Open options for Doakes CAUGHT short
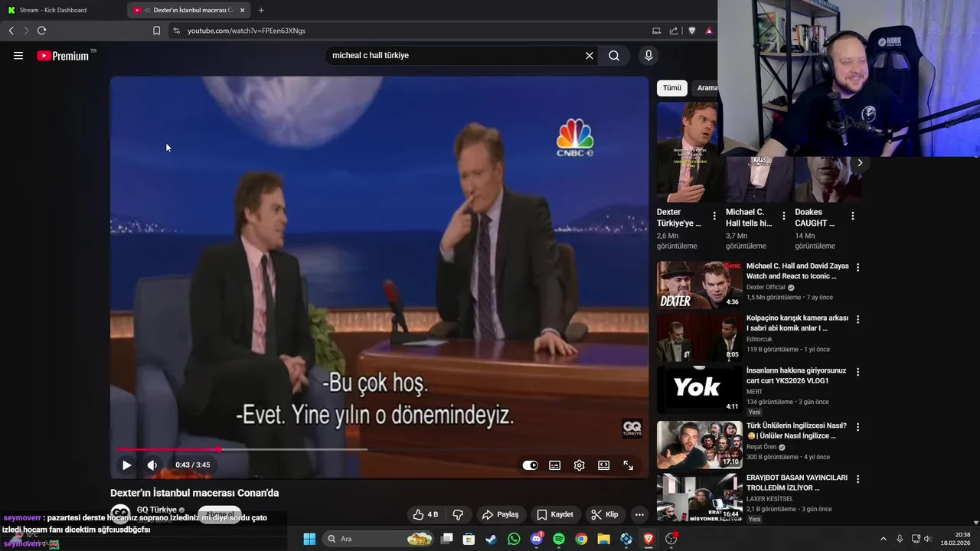Screen dimensions: 980x551 click(852, 216)
